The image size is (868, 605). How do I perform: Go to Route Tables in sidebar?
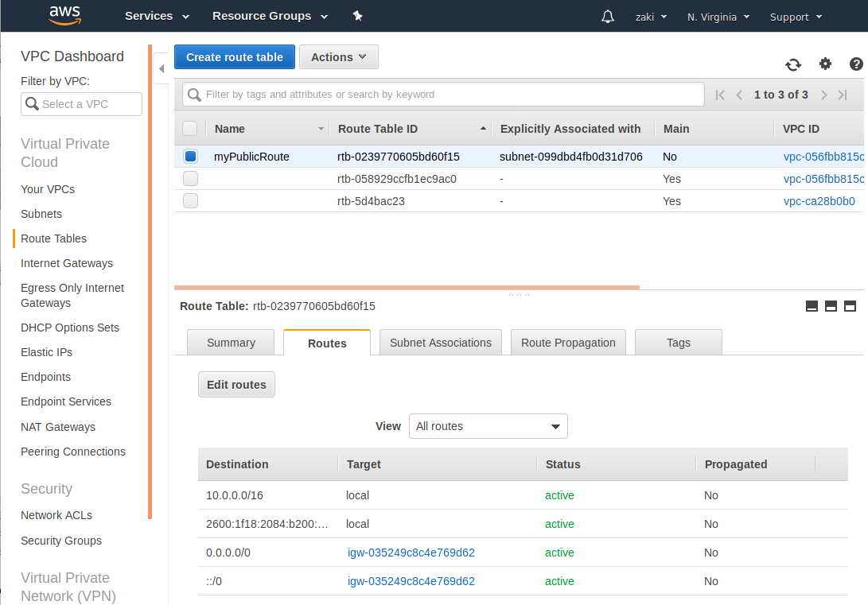(53, 239)
